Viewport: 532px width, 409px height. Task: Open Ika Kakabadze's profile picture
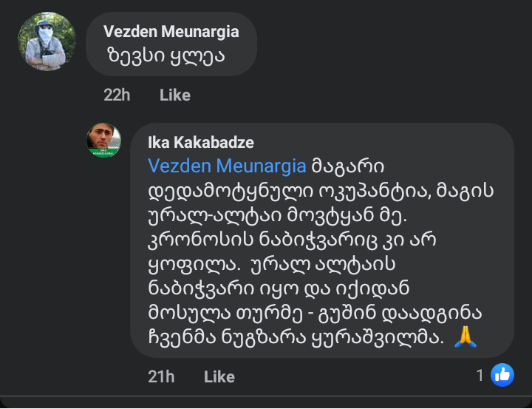point(103,140)
